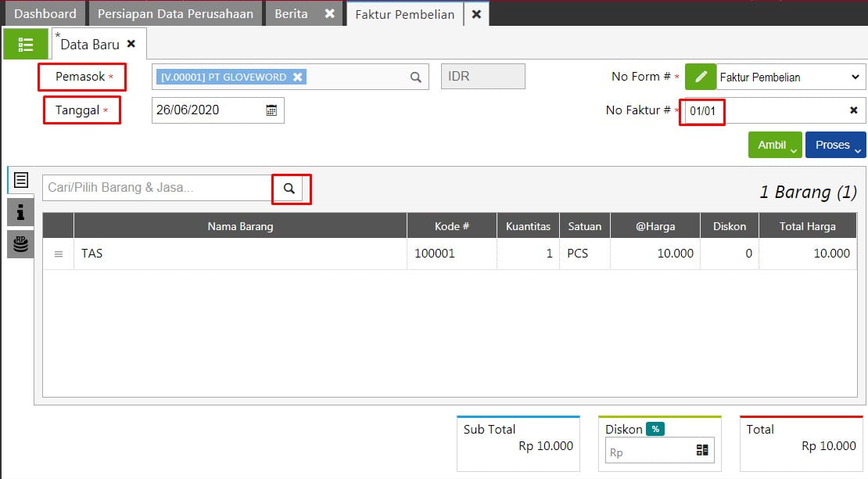Select the 100001 code cell

point(452,254)
